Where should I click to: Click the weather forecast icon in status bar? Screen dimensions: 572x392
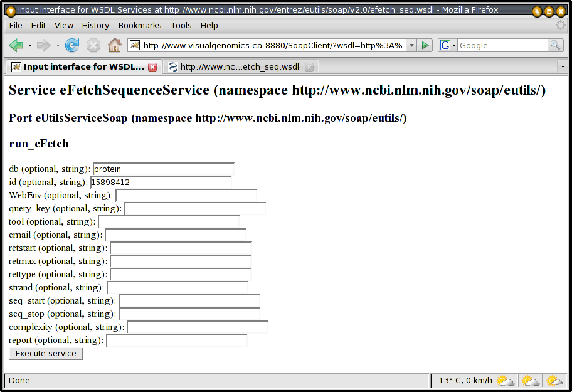point(506,381)
